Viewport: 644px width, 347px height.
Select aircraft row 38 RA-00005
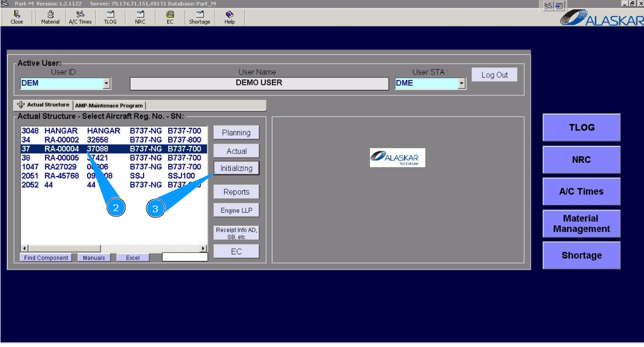(114, 158)
